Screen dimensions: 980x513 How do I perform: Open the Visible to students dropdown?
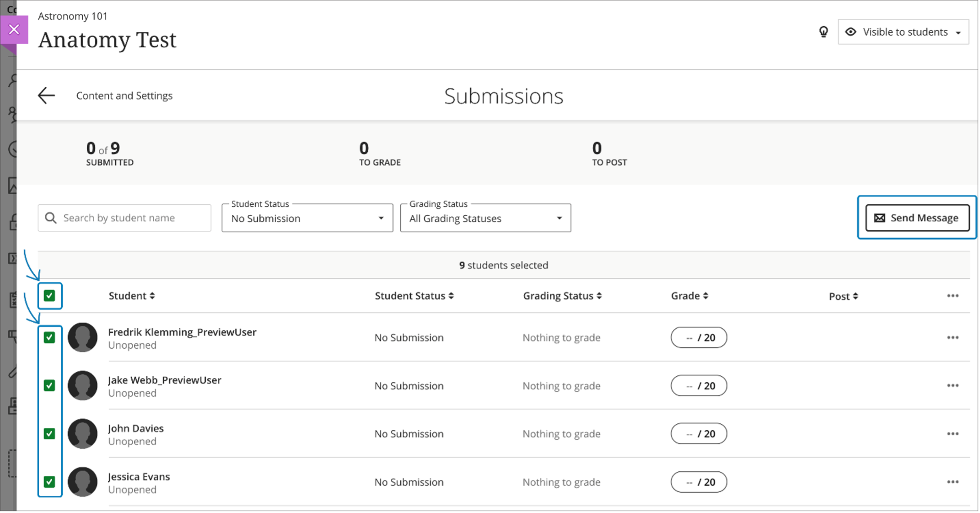click(903, 32)
